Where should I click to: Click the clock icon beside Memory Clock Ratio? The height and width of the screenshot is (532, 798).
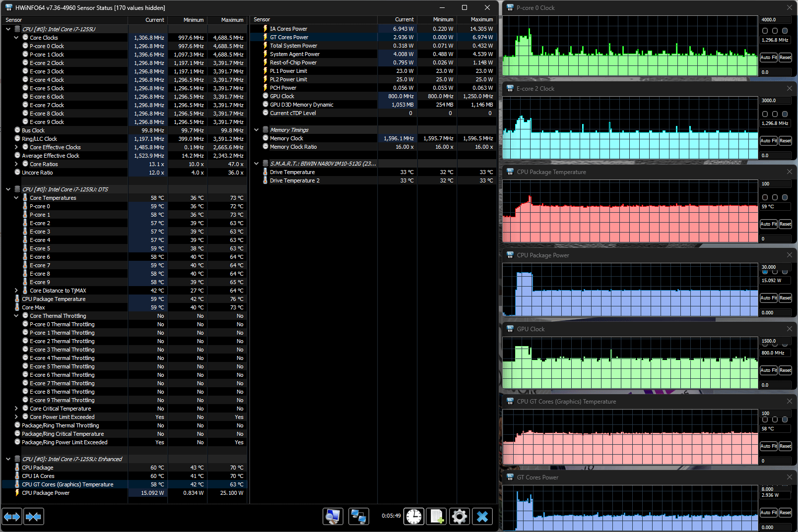(x=266, y=147)
